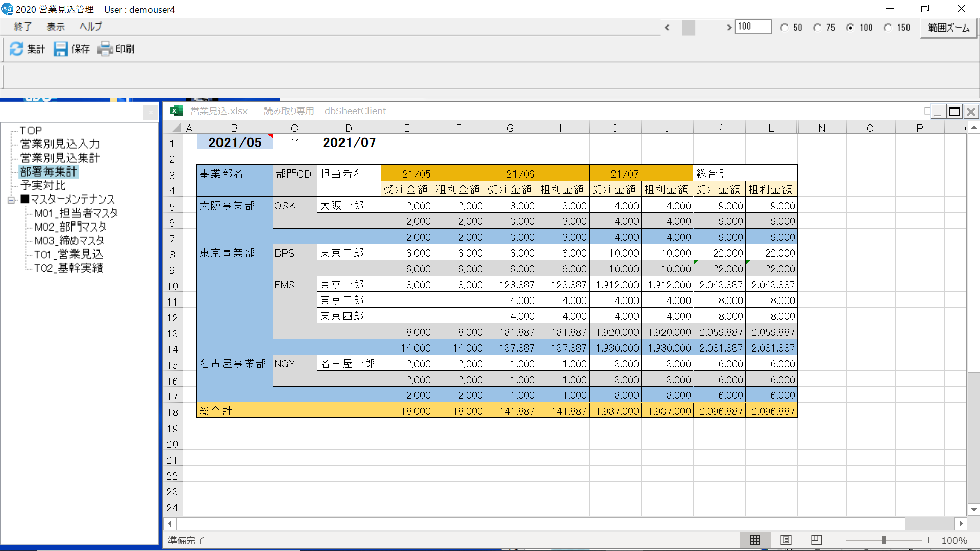The image size is (980, 551).
Task: Switch to Page Layout view icon
Action: click(786, 540)
